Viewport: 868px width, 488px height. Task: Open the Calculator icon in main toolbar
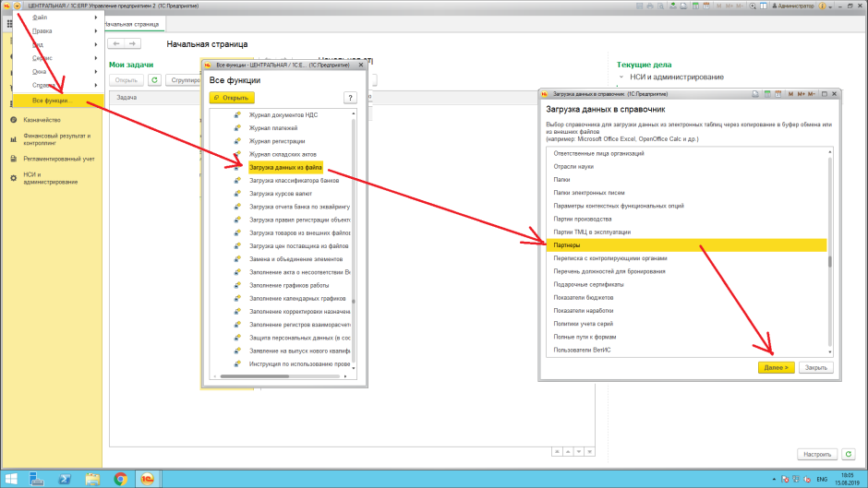(695, 6)
